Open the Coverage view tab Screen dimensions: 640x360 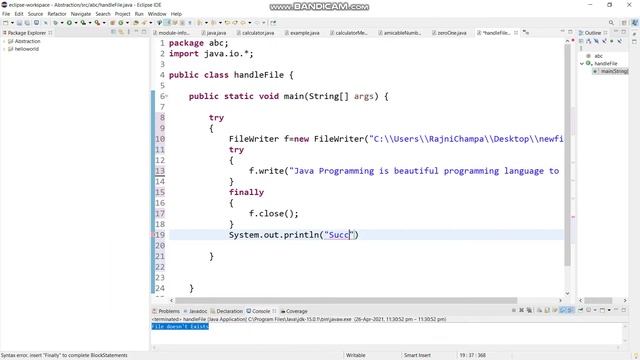click(x=294, y=311)
